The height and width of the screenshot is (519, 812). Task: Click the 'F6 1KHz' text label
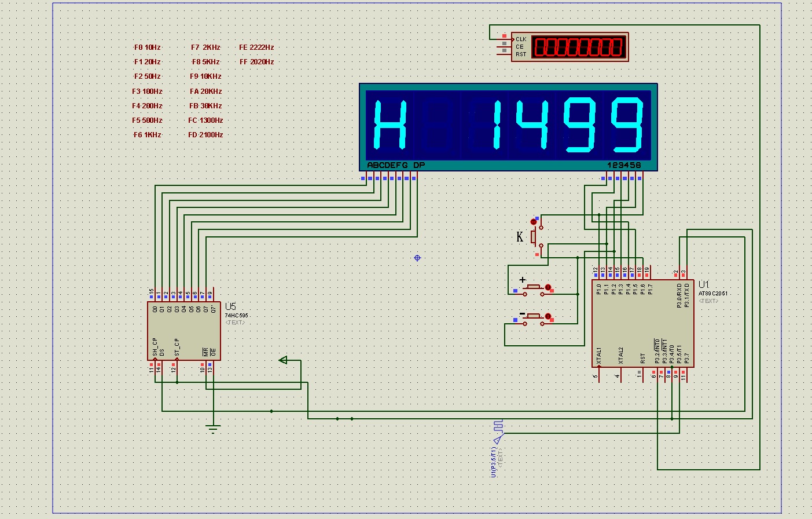(147, 135)
